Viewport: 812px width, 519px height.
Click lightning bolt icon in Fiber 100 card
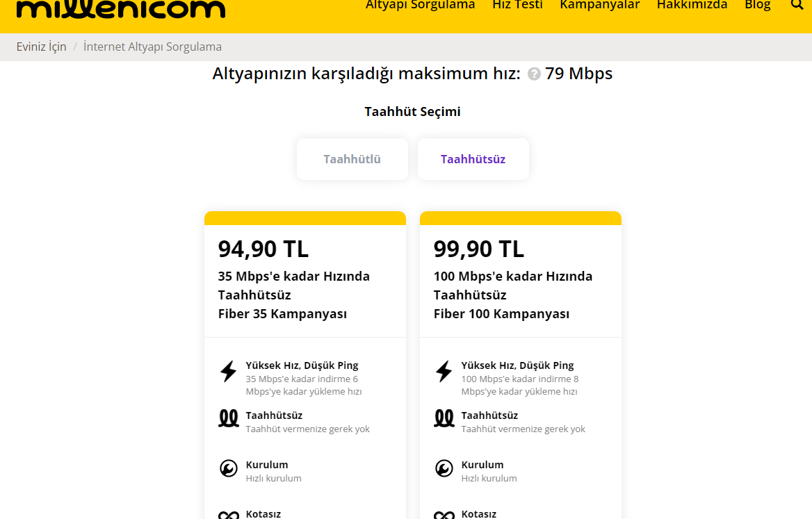[x=444, y=372]
